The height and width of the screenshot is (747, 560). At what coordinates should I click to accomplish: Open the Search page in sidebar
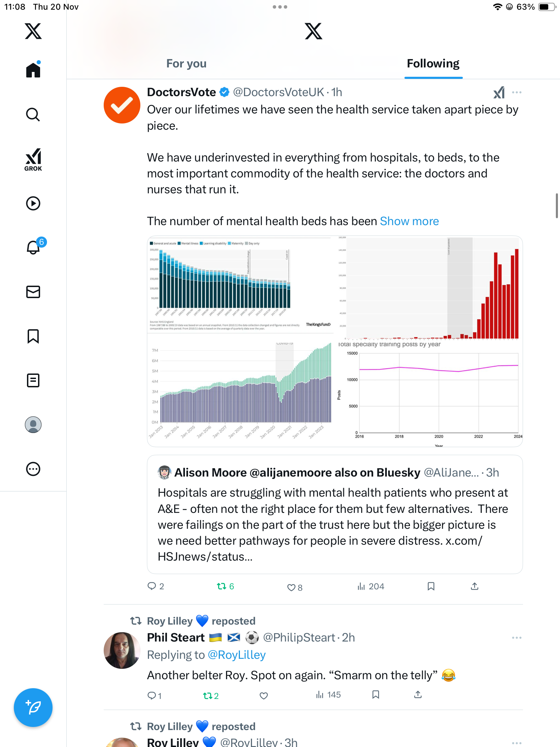(33, 114)
